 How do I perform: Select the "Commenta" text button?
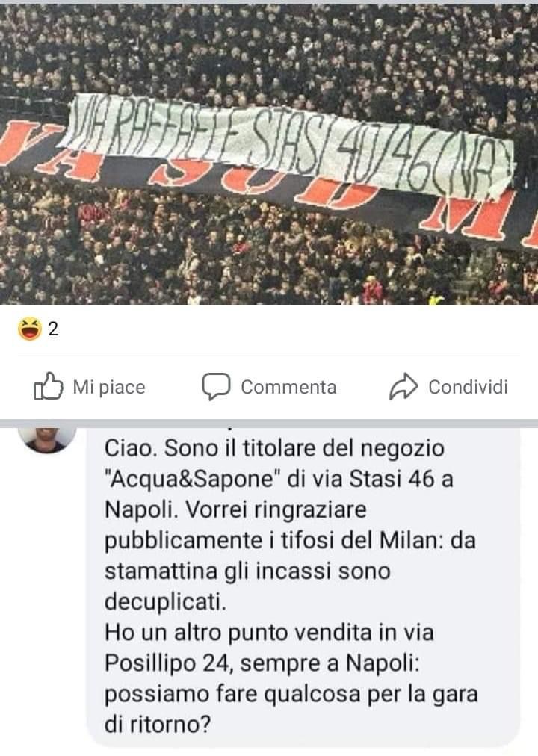tap(288, 387)
